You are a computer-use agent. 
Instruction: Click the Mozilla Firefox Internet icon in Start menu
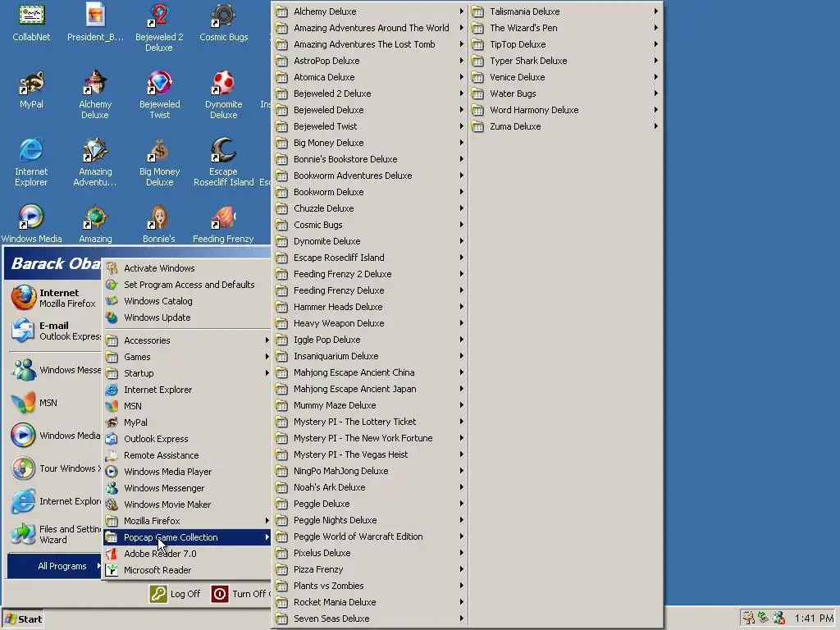tap(24, 298)
